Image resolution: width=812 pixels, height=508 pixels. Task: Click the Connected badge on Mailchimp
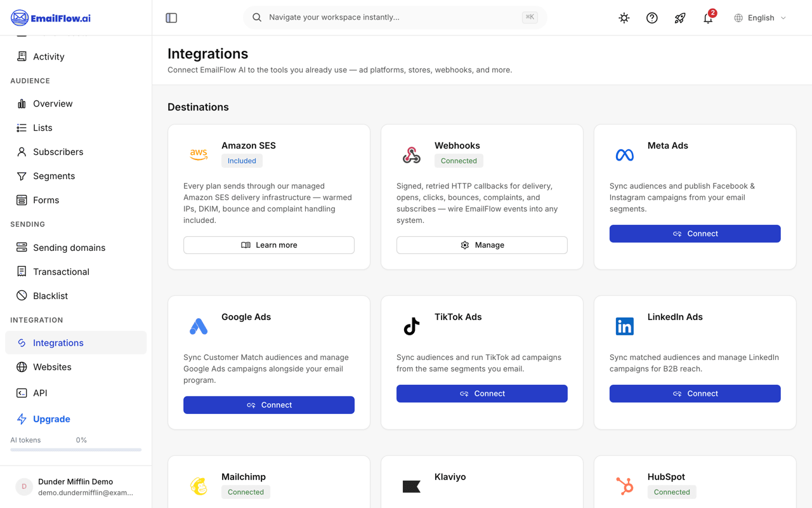pos(246,492)
